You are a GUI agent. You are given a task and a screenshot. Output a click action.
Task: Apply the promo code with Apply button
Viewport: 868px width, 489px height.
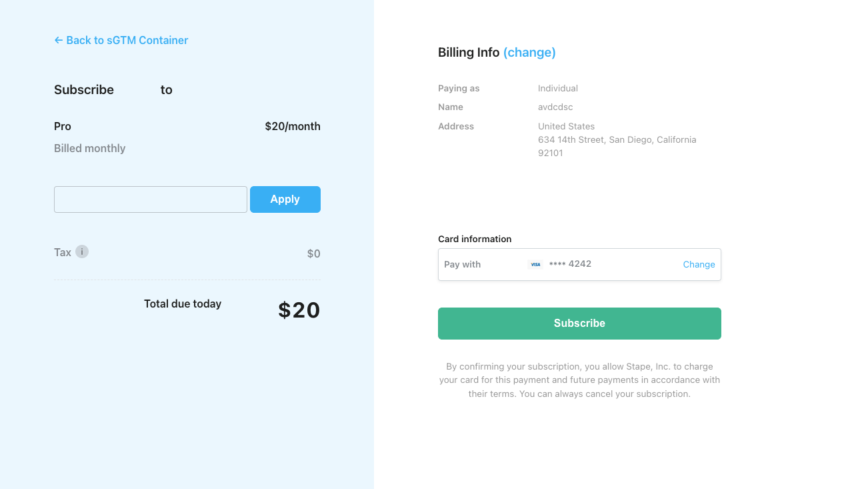coord(285,199)
